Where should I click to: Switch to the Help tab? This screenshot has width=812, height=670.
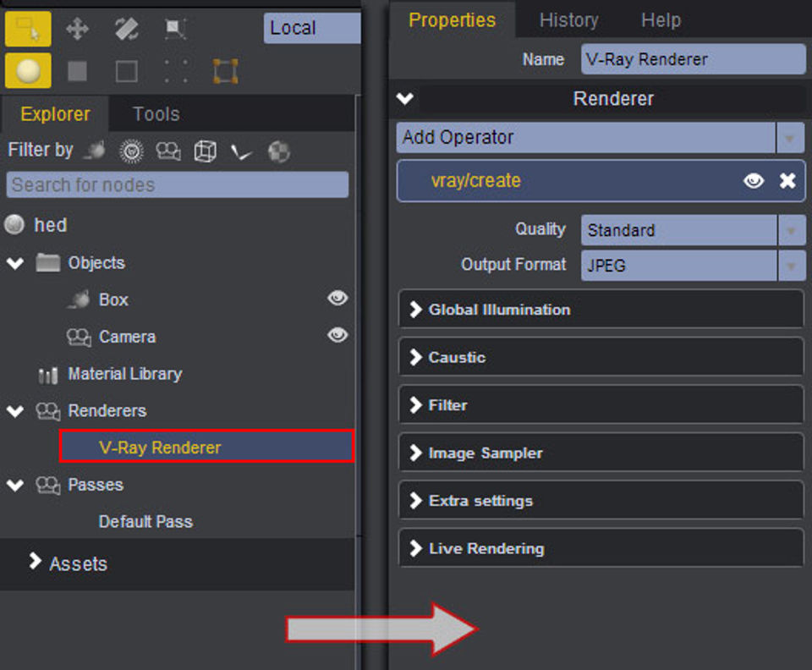point(661,20)
